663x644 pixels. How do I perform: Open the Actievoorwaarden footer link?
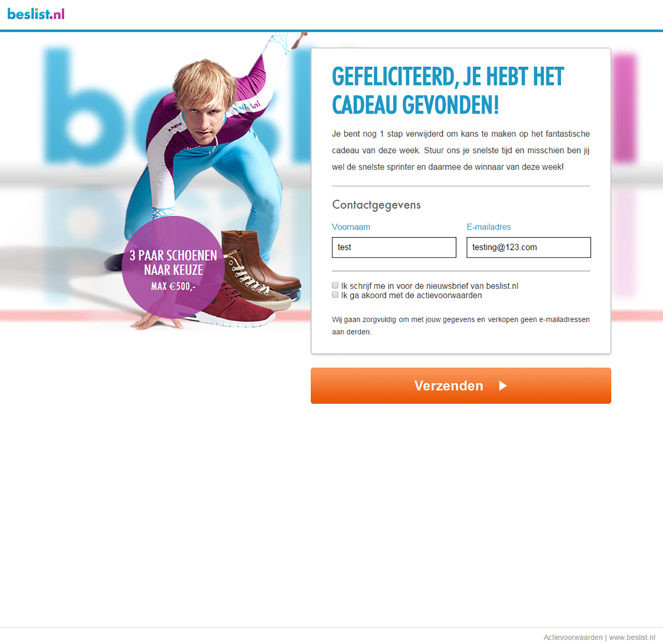(x=573, y=637)
